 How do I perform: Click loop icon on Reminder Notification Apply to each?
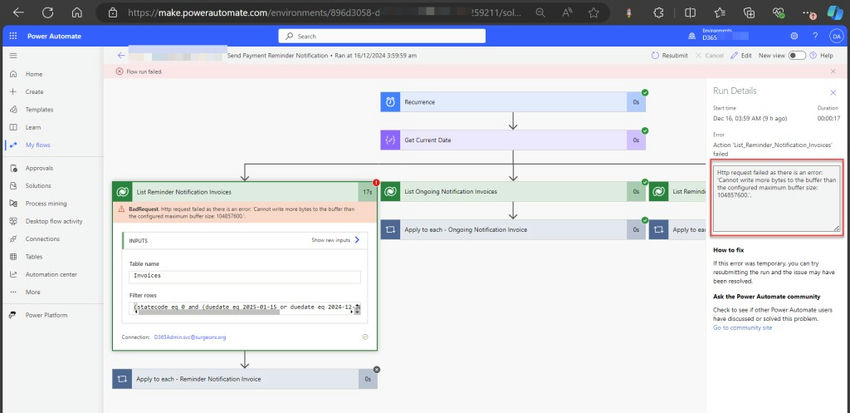coord(122,379)
